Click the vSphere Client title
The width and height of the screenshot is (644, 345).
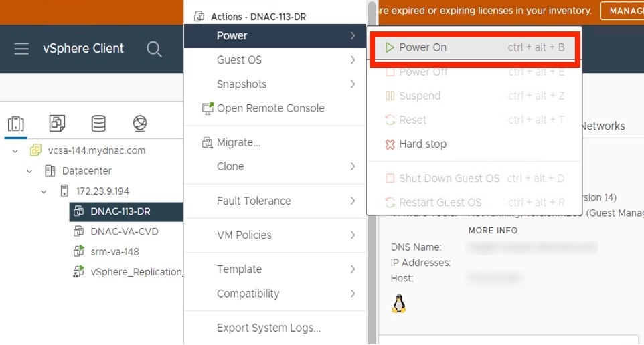pyautogui.click(x=84, y=49)
